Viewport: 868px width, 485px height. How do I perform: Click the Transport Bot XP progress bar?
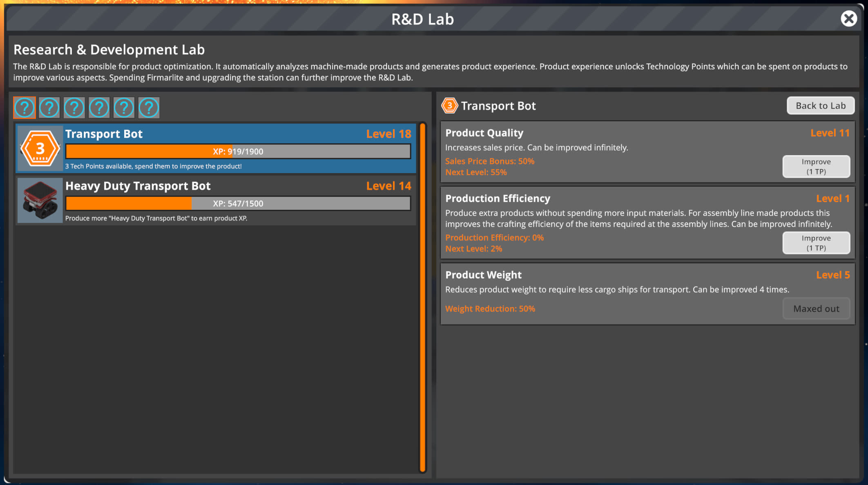click(238, 151)
